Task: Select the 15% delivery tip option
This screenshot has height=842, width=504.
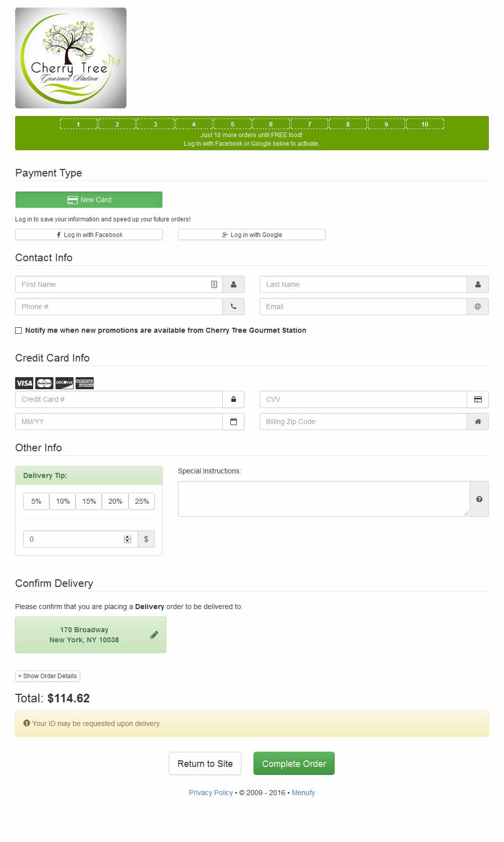Action: [89, 501]
